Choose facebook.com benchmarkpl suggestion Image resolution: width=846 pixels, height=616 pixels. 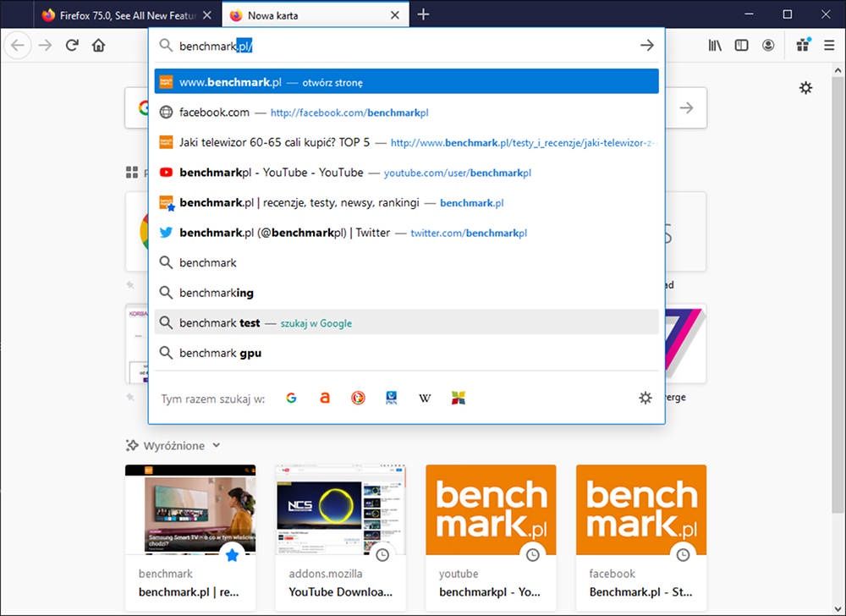[406, 113]
